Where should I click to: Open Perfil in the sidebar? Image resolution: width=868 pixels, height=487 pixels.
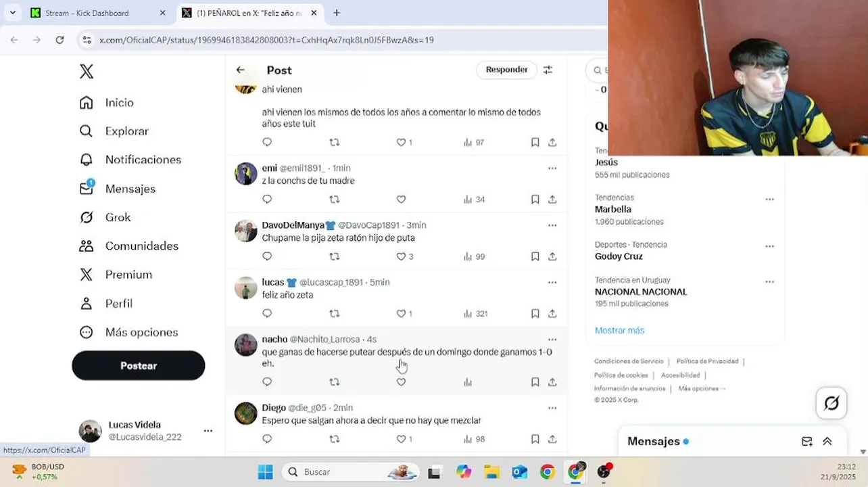[105, 304]
